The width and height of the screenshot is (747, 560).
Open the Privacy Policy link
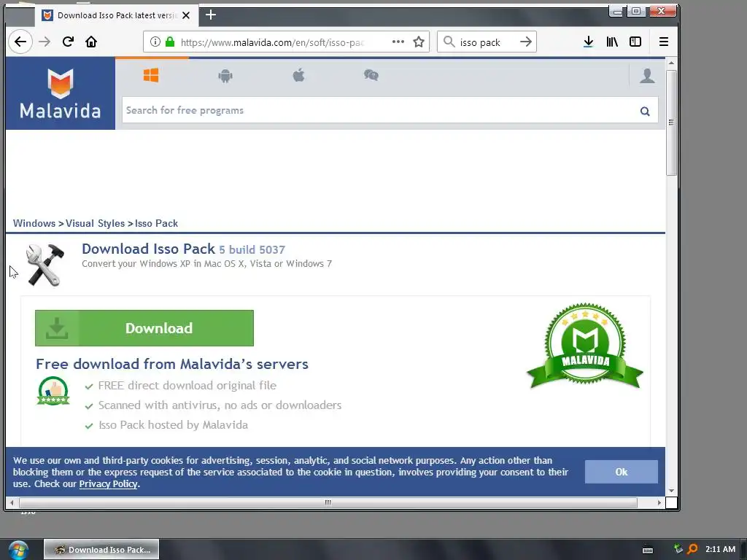click(109, 484)
